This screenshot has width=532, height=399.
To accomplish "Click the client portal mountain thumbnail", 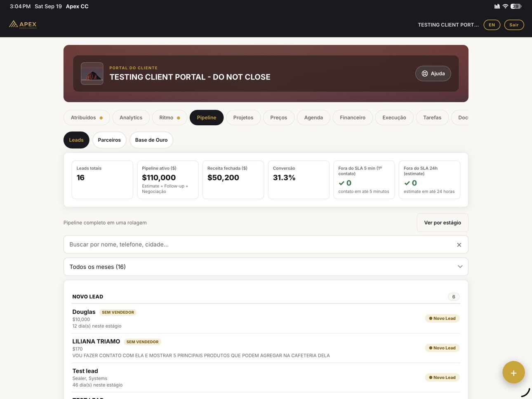I will click(92, 73).
